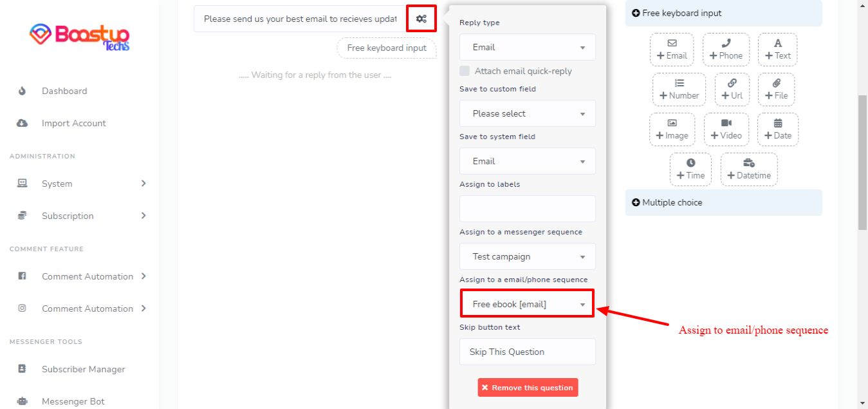The image size is (868, 409).
Task: Open the Save to custom field selector
Action: [527, 113]
